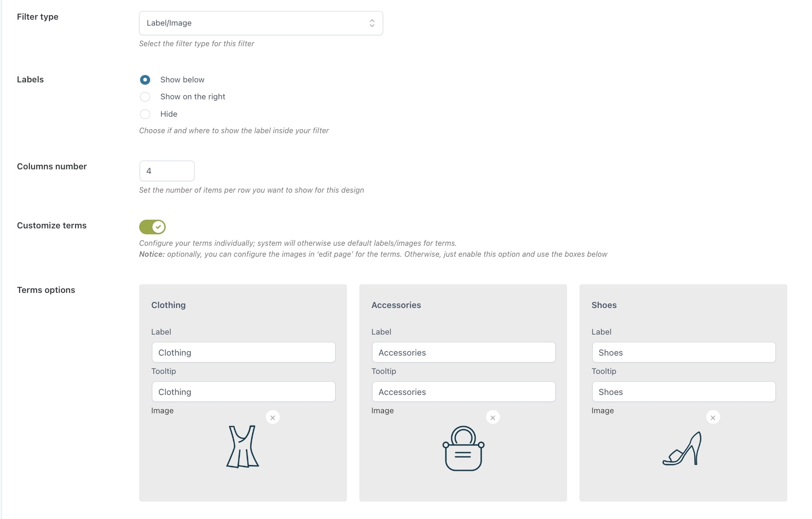Image resolution: width=812 pixels, height=519 pixels.
Task: Click the Filter type dropdown arrows
Action: [x=372, y=23]
